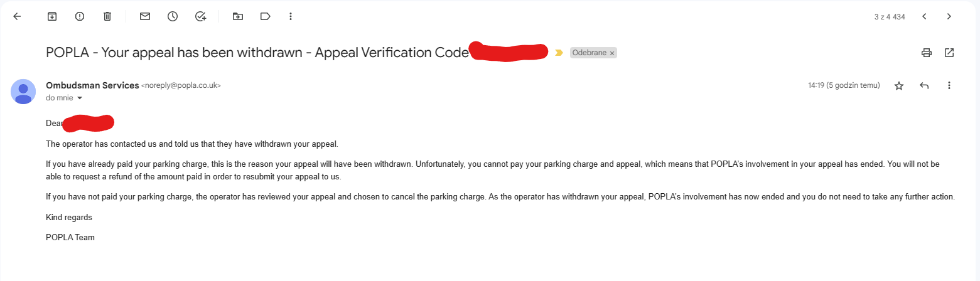
Task: Mark the email as unread
Action: 145,17
